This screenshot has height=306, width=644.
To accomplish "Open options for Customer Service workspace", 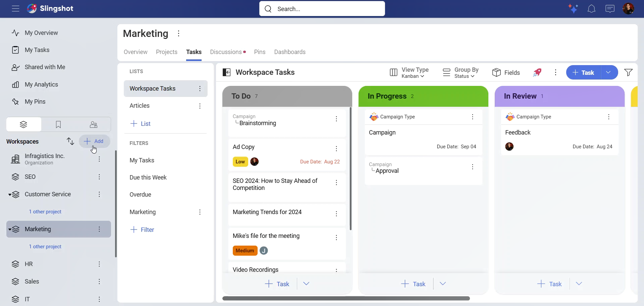I will tap(99, 194).
